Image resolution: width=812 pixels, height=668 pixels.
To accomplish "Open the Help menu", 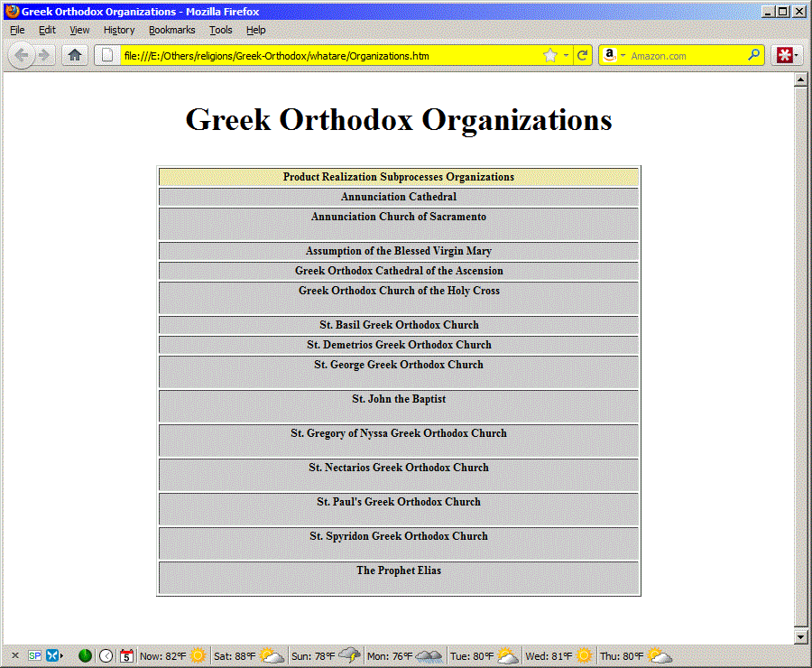I will [256, 30].
